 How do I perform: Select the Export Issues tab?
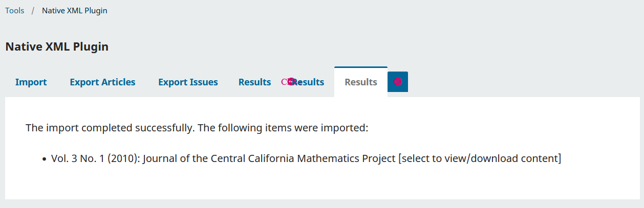(188, 82)
